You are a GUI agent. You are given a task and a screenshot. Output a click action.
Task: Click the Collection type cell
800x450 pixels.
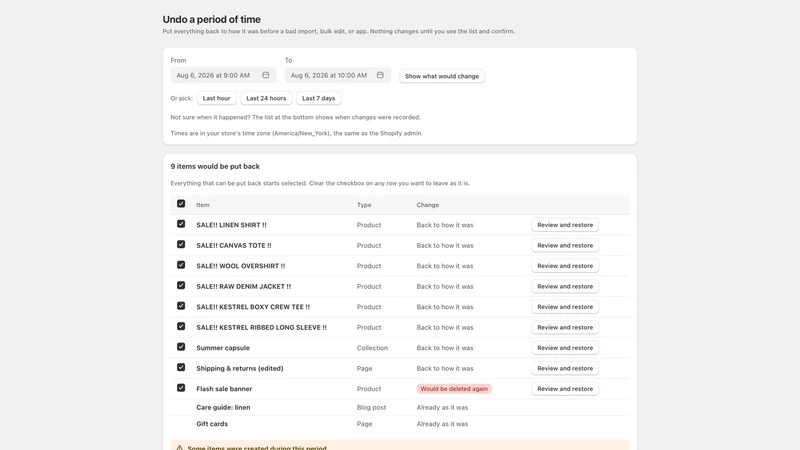click(x=372, y=348)
